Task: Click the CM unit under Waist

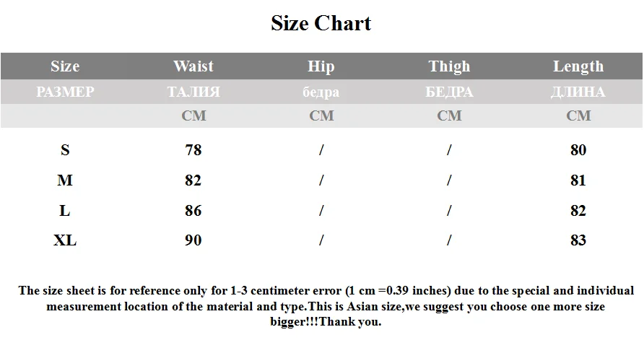Action: 194,115
